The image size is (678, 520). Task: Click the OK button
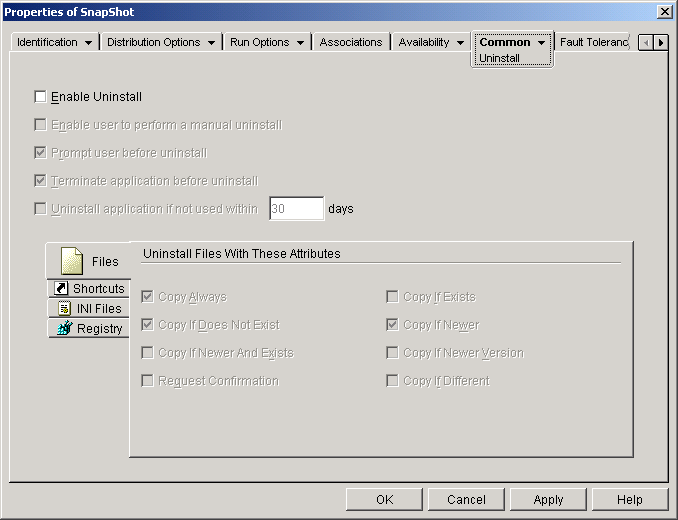point(384,500)
